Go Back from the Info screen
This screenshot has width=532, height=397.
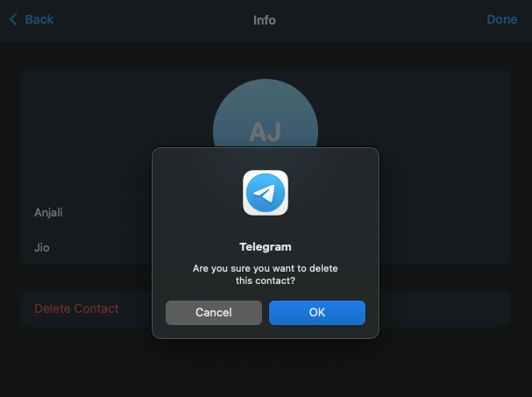[32, 19]
